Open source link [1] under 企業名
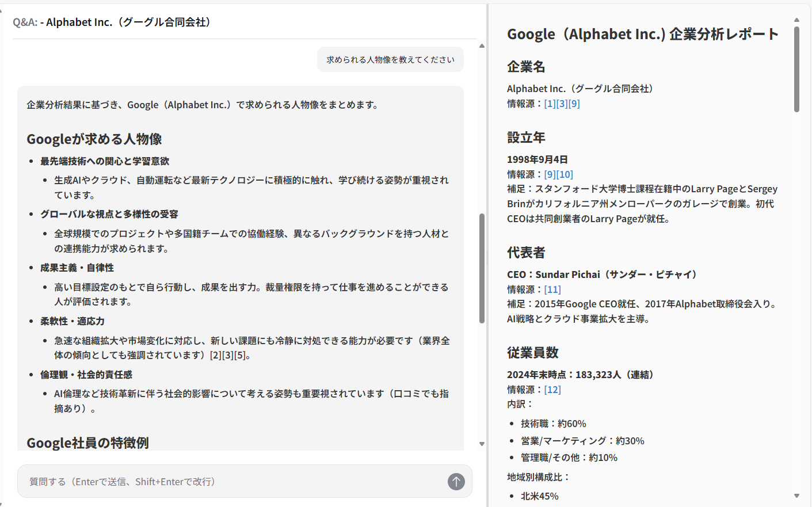This screenshot has height=507, width=812. coord(550,104)
